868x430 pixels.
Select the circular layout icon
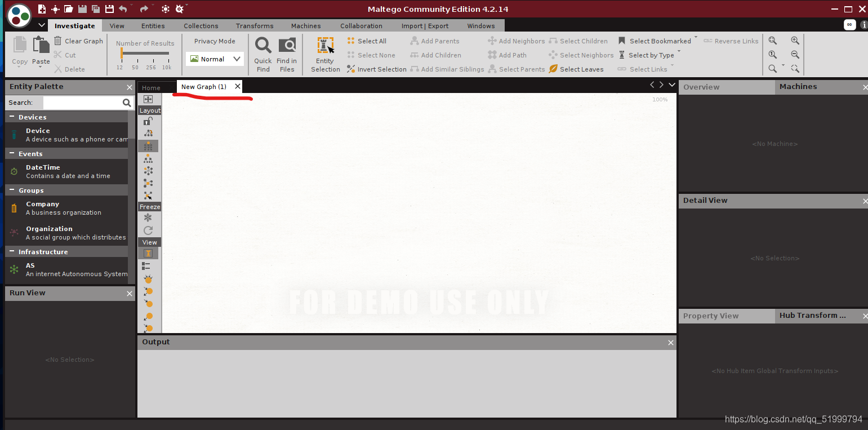tap(148, 171)
